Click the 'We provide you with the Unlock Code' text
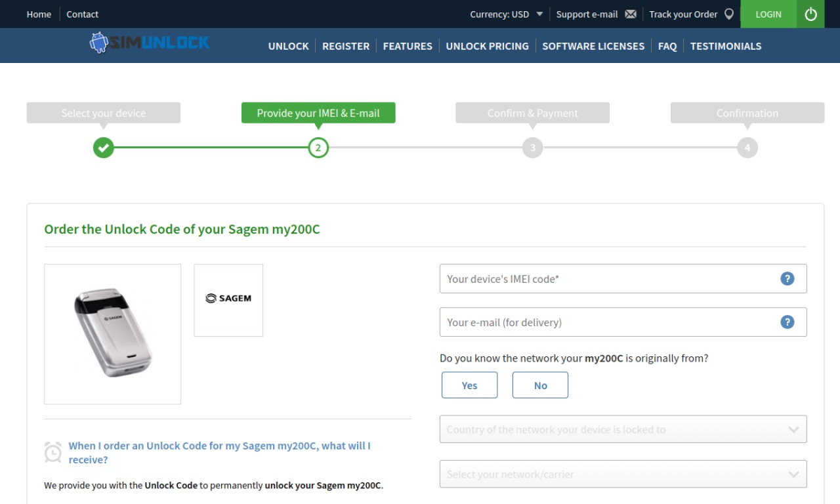Image resolution: width=840 pixels, height=504 pixels. (213, 486)
